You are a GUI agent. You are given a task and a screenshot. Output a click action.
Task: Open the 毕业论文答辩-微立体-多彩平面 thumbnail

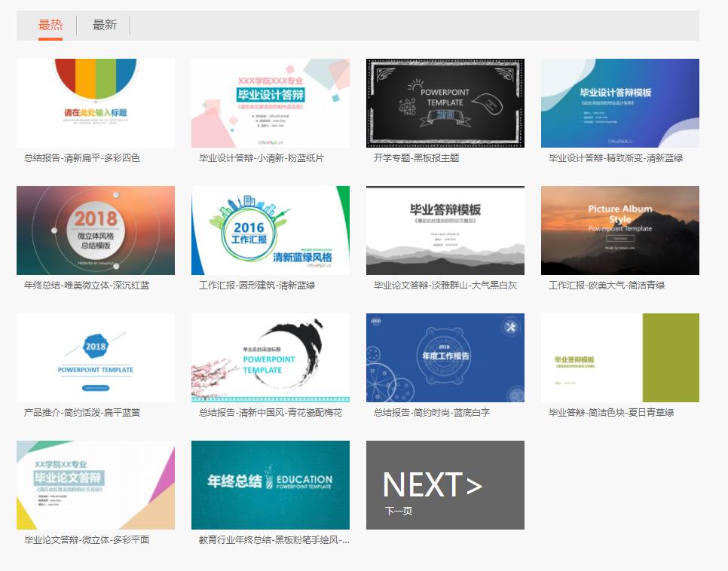96,484
